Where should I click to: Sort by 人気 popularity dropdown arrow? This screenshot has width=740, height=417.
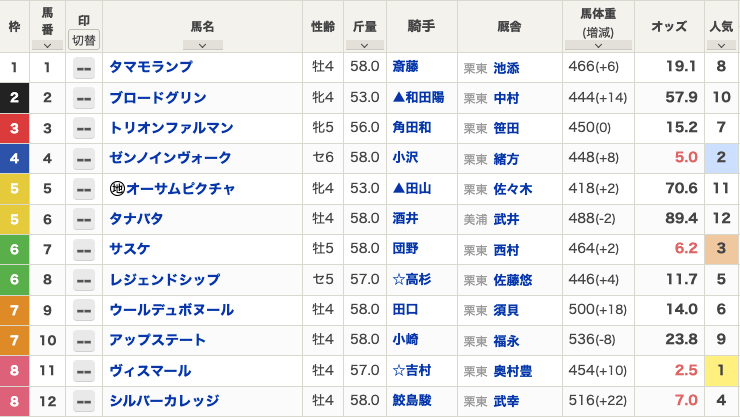721,45
